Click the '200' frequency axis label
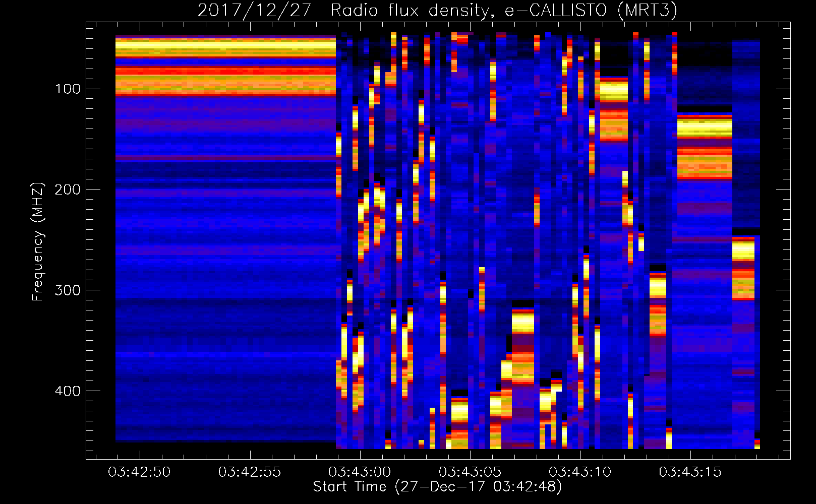This screenshot has width=816, height=504. [x=68, y=190]
